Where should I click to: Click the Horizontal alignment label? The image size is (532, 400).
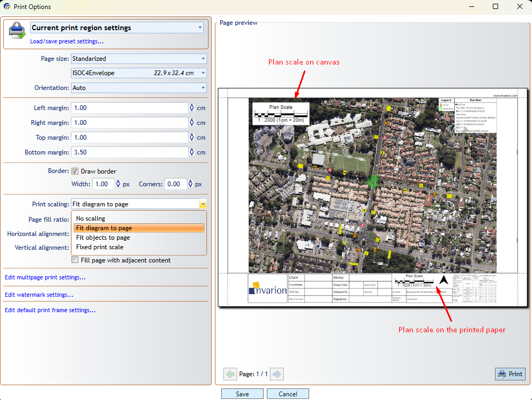point(38,234)
